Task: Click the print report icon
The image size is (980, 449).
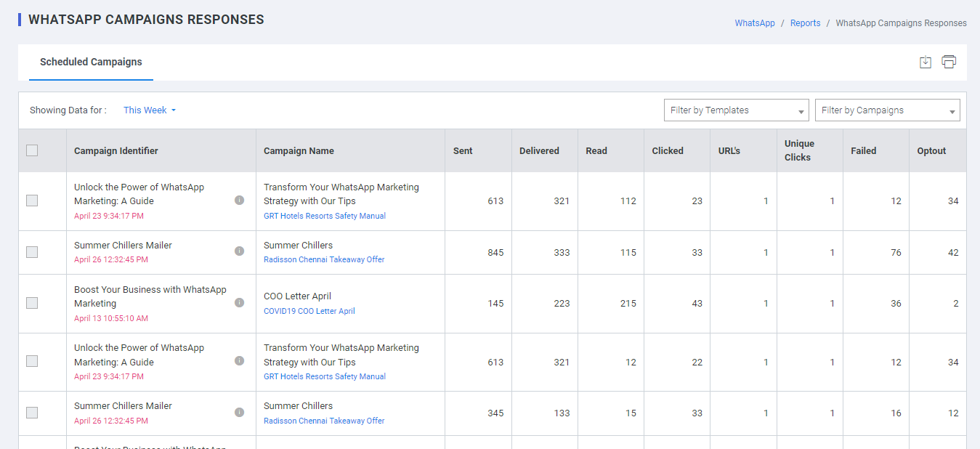Action: tap(949, 62)
